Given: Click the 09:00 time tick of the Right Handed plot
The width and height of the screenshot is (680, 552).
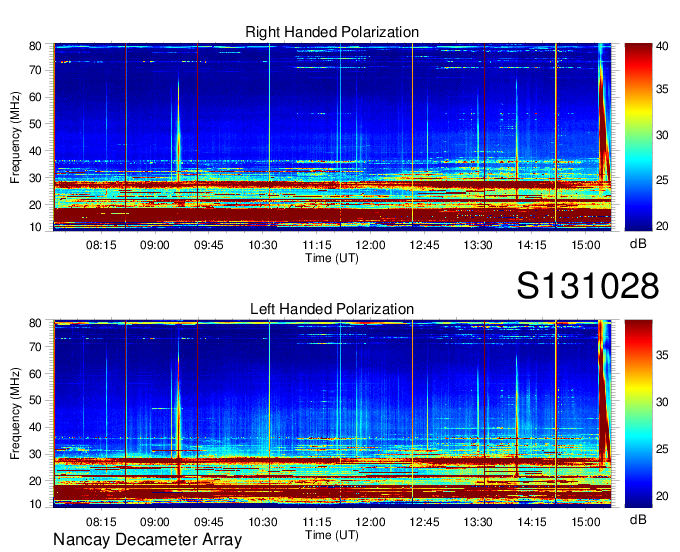Looking at the screenshot, I should tap(154, 245).
